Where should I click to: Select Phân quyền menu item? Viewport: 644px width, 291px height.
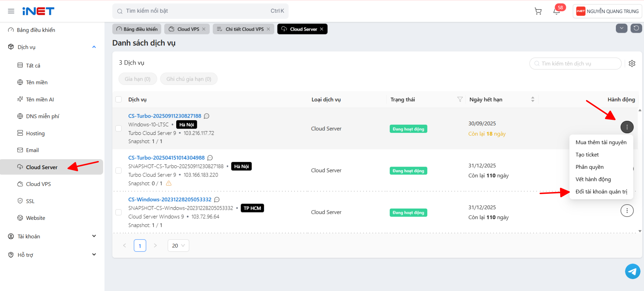click(601, 167)
